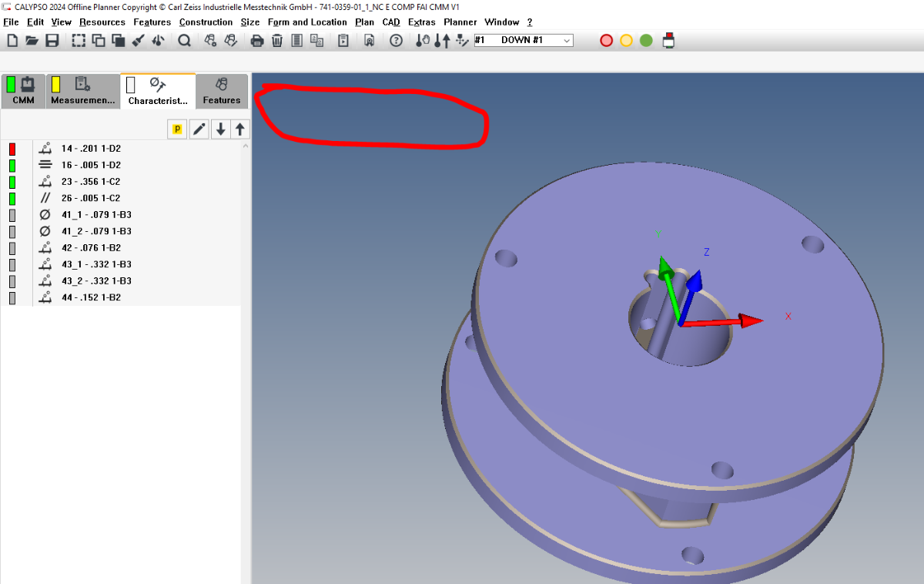Screen dimensions: 924x584
Task: Open file using the folder icon
Action: tap(32, 41)
